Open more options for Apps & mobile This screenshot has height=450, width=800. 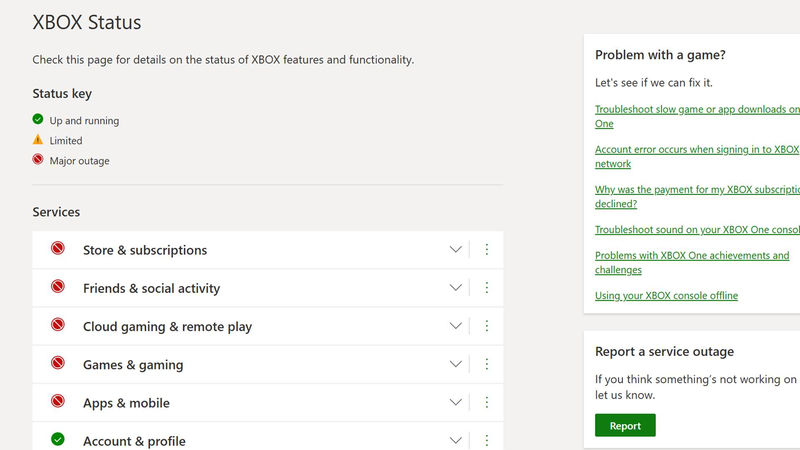pos(487,403)
